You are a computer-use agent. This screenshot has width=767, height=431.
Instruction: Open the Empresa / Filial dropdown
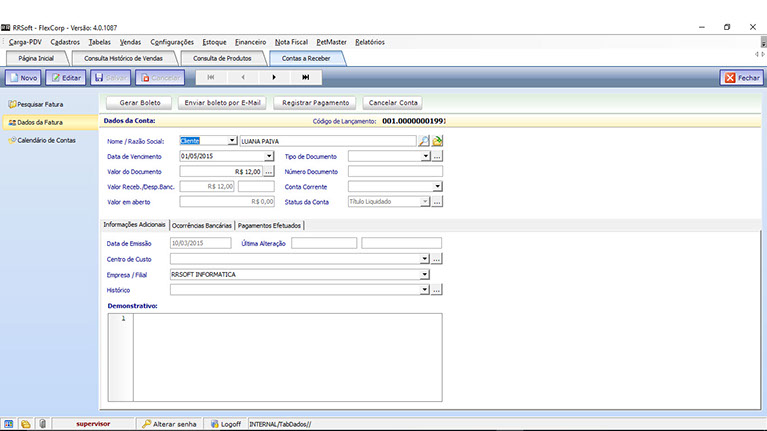[x=425, y=274]
